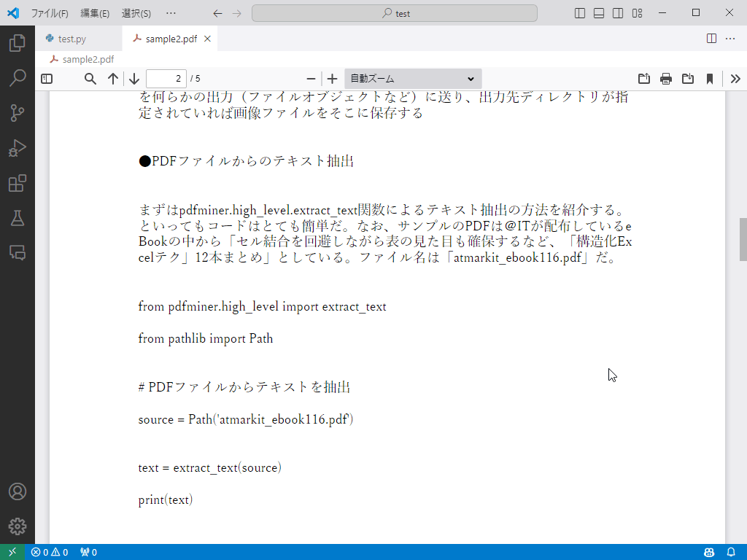Toggle the bottom panel layout button

pyautogui.click(x=599, y=13)
